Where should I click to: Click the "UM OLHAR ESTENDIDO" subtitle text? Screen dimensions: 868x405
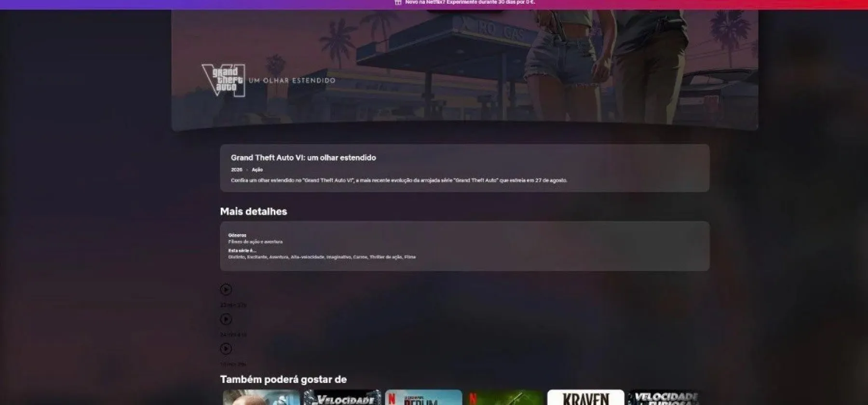click(292, 81)
